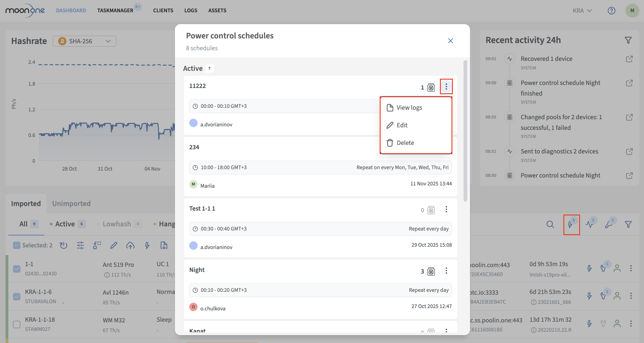
Task: Click the wrench maintenance icon with badge 1
Action: (609, 224)
